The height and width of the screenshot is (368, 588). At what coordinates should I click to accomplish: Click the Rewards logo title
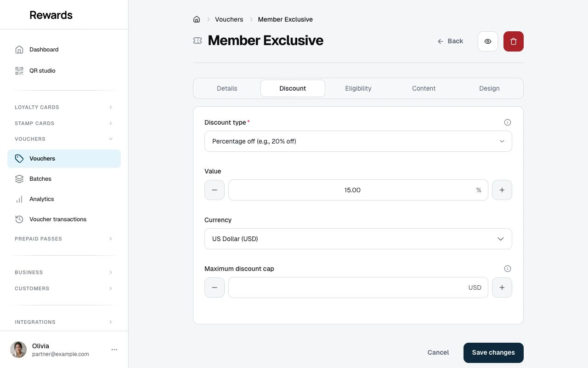point(51,15)
